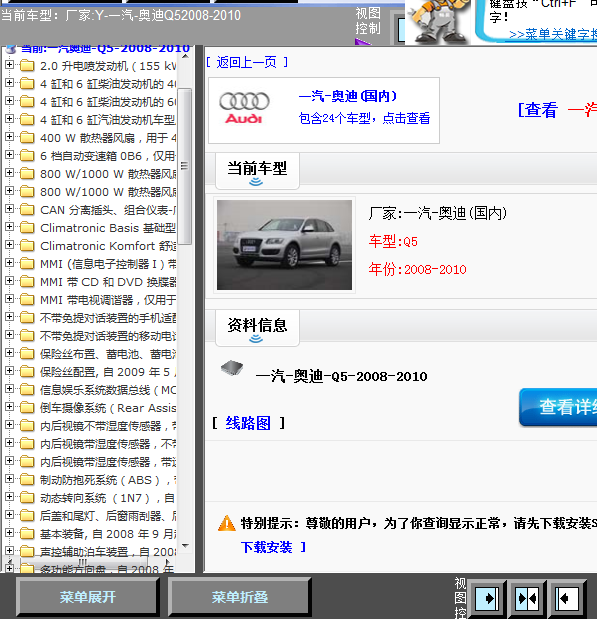Click 一汽-奥迪-Q5-2008-2010 data title text
The height and width of the screenshot is (619, 597).
click(x=342, y=377)
